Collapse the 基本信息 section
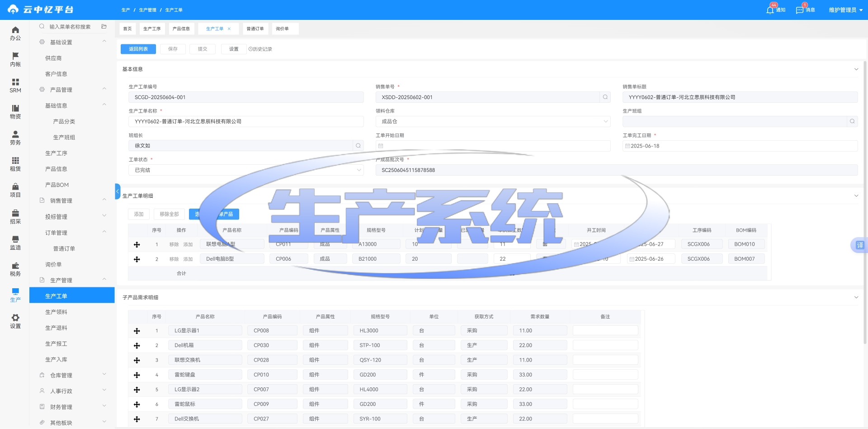Image resolution: width=868 pixels, height=429 pixels. coord(856,69)
